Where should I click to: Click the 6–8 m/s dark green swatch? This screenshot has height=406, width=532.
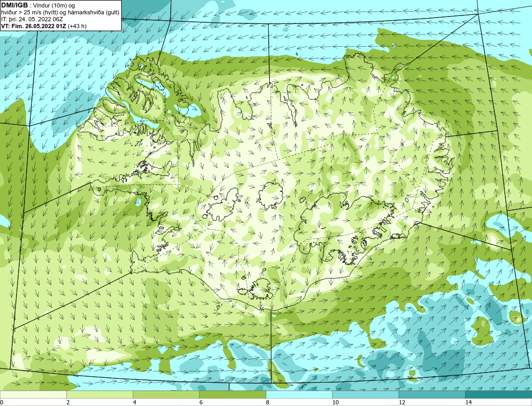coord(233,394)
